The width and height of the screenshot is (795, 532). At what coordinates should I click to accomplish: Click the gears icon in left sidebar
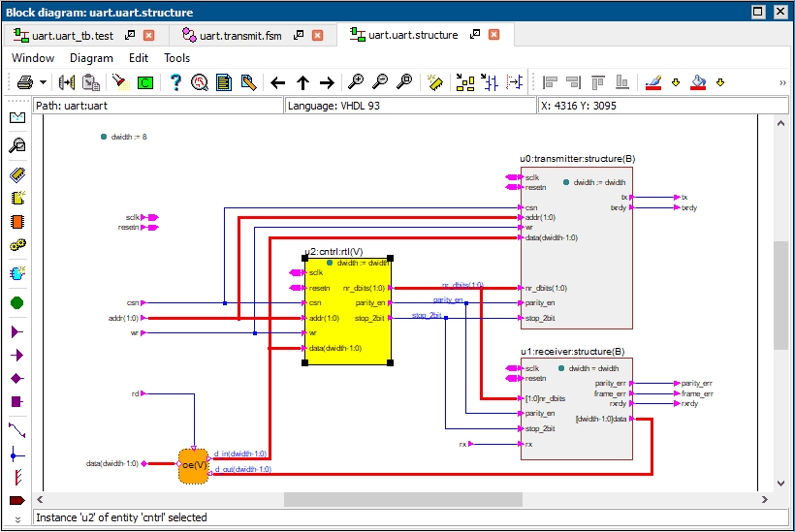click(x=16, y=246)
